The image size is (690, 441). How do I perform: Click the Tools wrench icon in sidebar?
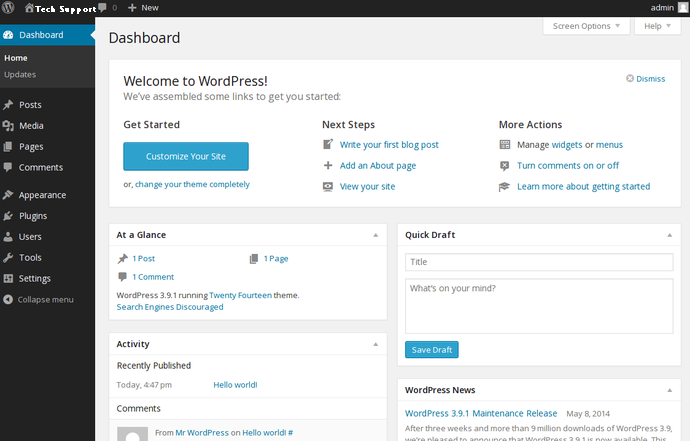[x=8, y=257]
